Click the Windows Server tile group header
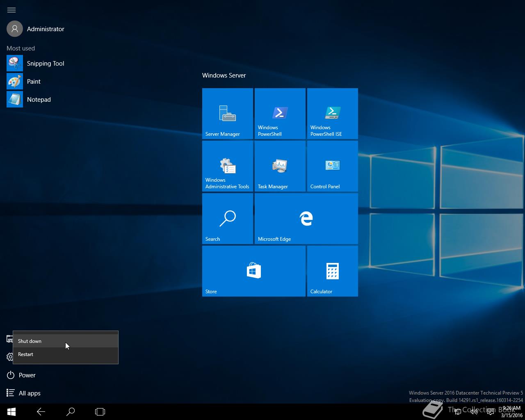 coord(224,75)
